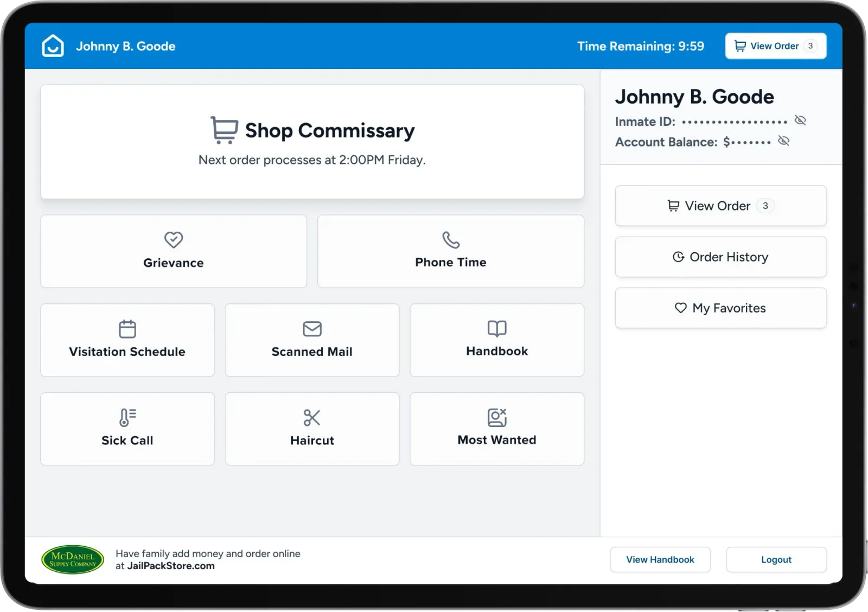Screen dimensions: 868x612
Task: Open My Favorites
Action: coord(720,308)
